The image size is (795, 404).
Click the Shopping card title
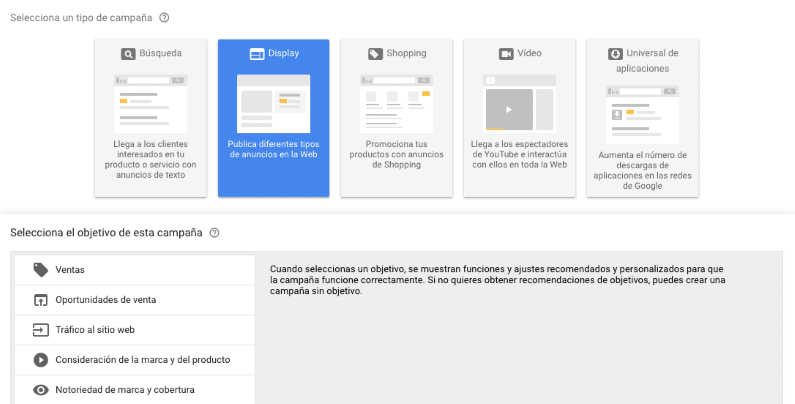click(x=406, y=53)
